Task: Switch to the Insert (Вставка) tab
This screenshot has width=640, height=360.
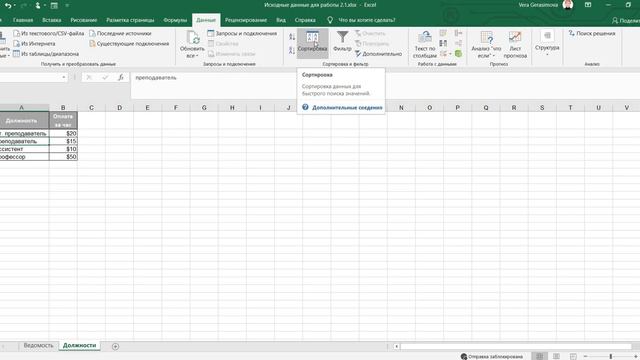Action: click(x=51, y=20)
